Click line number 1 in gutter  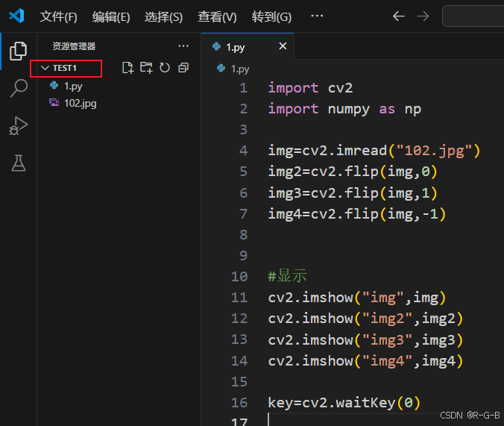point(243,88)
